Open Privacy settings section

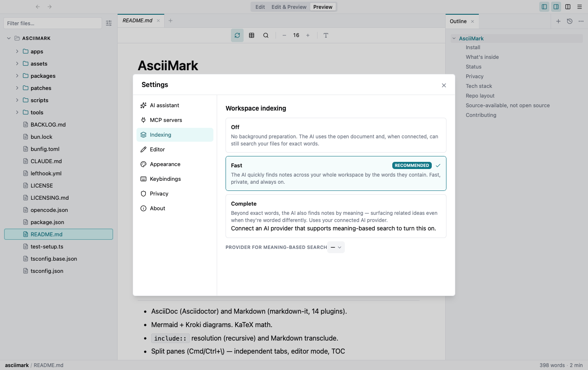click(x=175, y=194)
